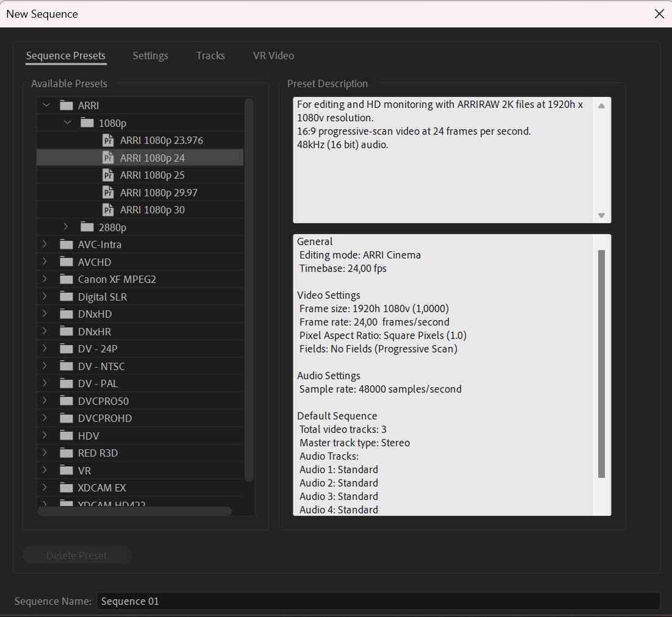The image size is (672, 617).
Task: Click the DV - 24P folder icon
Action: [x=66, y=348]
